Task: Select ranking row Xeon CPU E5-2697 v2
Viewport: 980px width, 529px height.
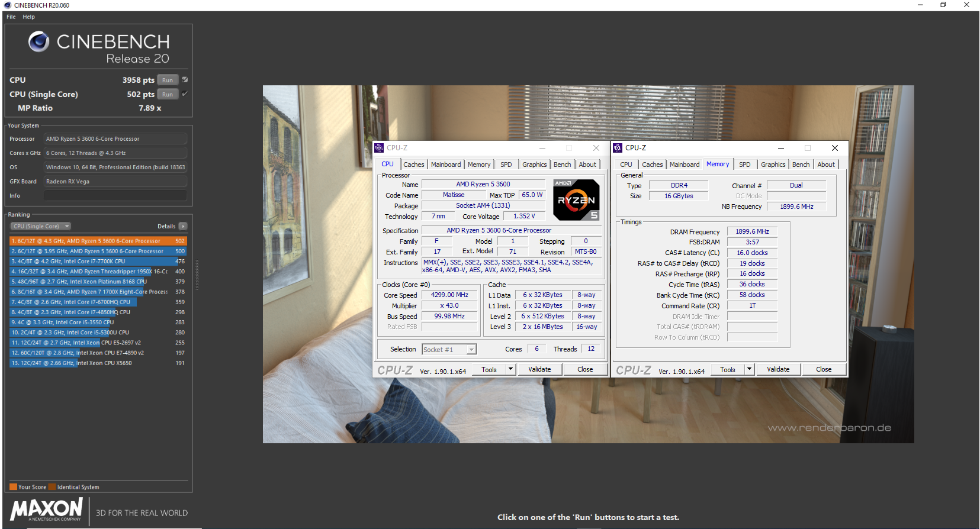Action: 98,343
